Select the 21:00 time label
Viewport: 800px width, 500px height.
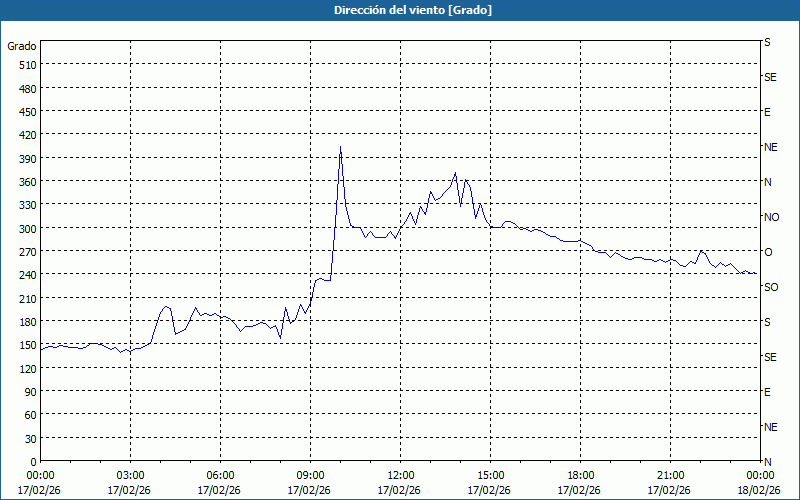[670, 475]
